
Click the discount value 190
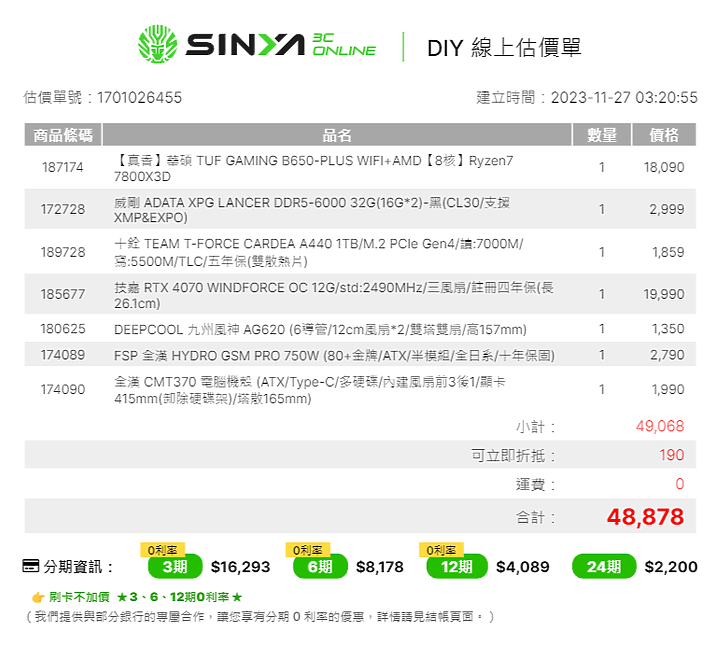pyautogui.click(x=672, y=455)
